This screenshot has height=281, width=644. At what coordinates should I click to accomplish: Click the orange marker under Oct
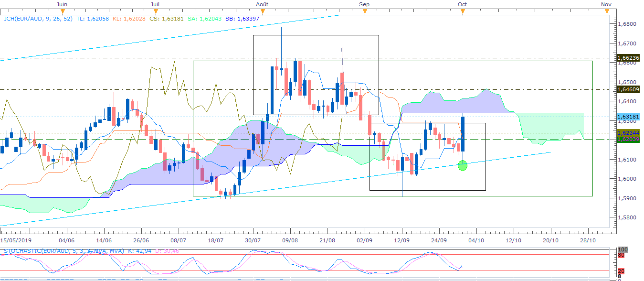462,11
